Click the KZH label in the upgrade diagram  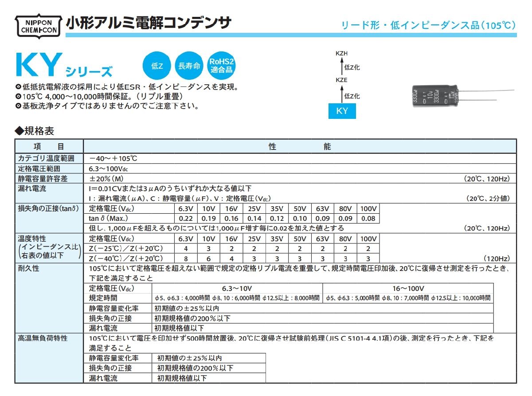click(x=341, y=52)
